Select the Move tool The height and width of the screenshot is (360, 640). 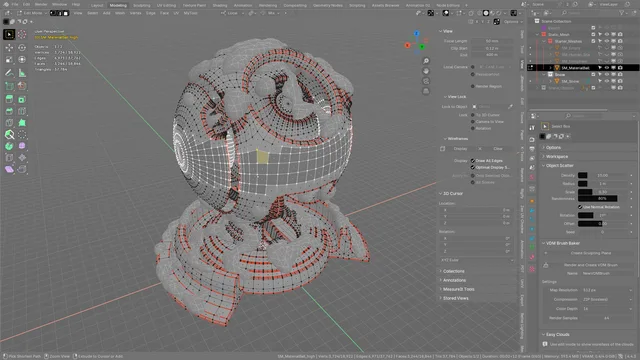9,48
